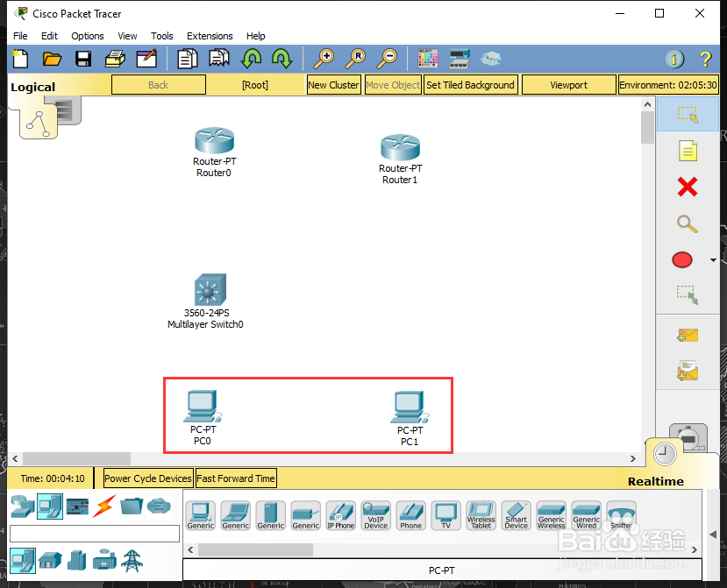Select the Miscellaneous folder category icon

(132, 506)
